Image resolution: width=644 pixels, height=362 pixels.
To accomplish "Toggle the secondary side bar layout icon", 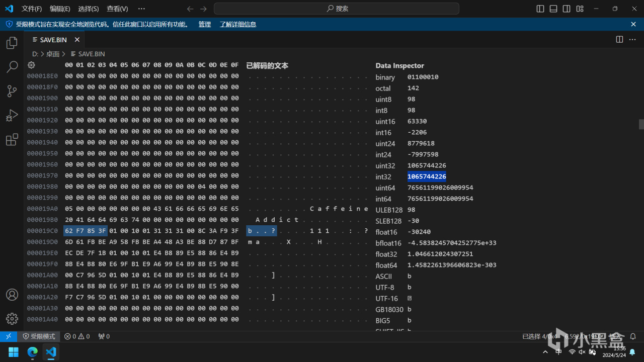I will [567, 9].
